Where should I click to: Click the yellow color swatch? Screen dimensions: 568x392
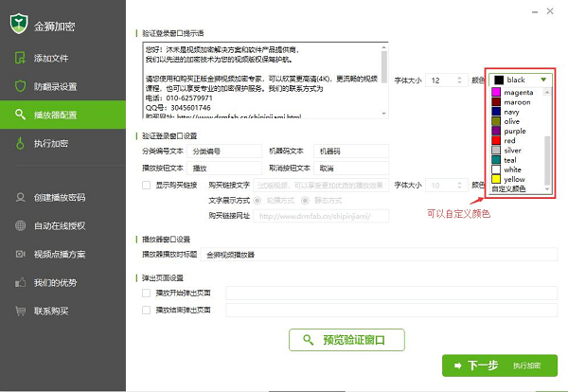(x=496, y=179)
